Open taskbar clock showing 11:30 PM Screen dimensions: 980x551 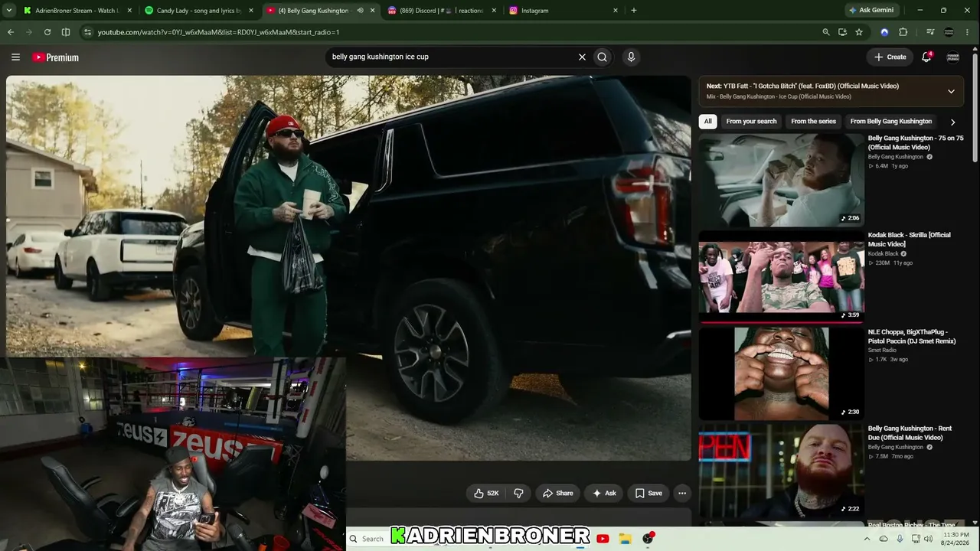click(956, 539)
